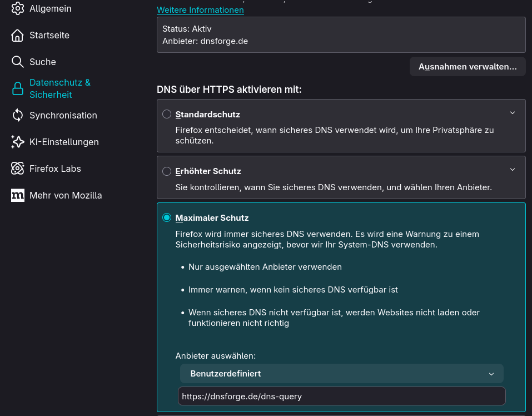Click the Status: Aktiv text
Viewport: 532px width, 416px height.
(187, 29)
